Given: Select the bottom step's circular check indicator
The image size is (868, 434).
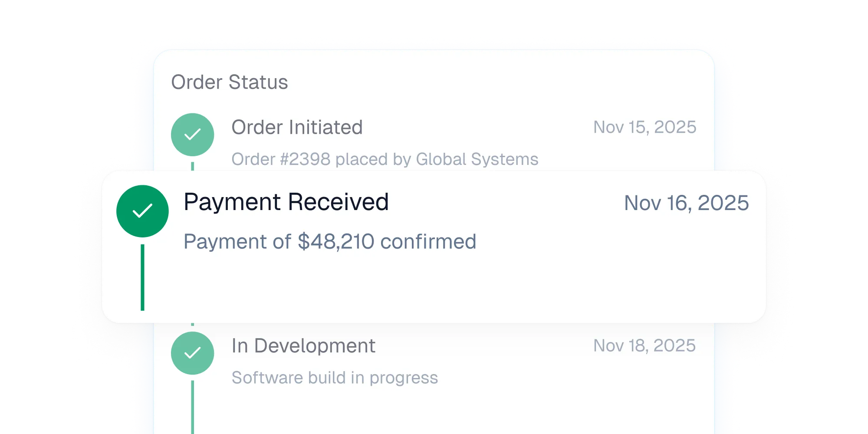Looking at the screenshot, I should (192, 353).
